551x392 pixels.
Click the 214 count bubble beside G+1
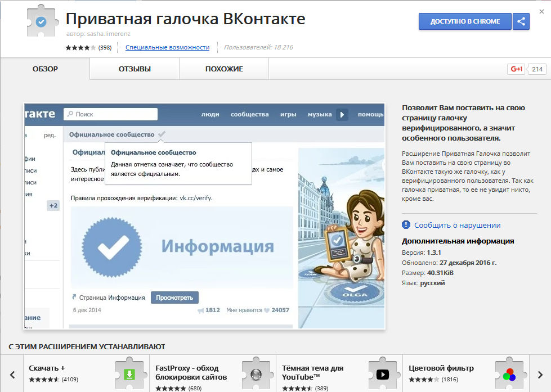[537, 69]
